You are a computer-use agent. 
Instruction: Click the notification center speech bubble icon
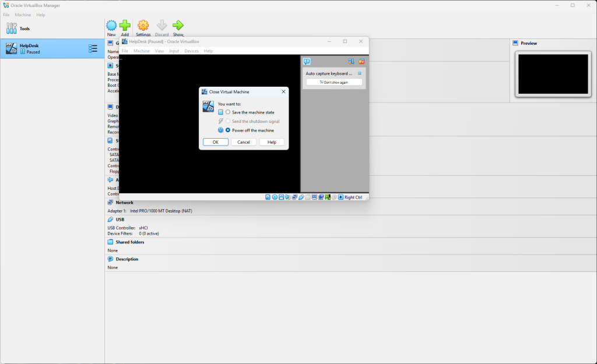[x=307, y=61]
